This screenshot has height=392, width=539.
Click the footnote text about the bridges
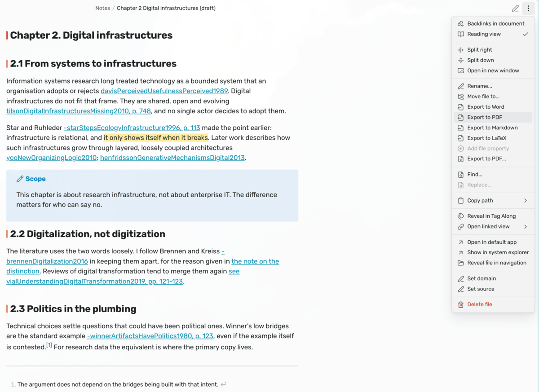coord(118,384)
